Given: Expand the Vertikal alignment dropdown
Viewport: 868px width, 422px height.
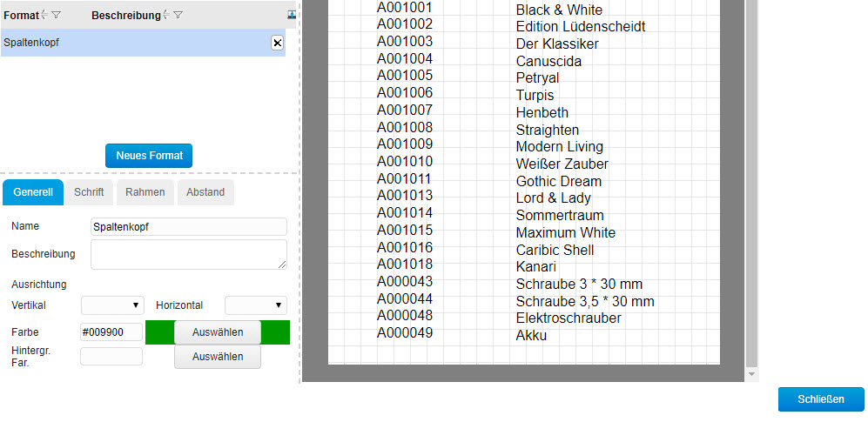Looking at the screenshot, I should click(x=112, y=305).
